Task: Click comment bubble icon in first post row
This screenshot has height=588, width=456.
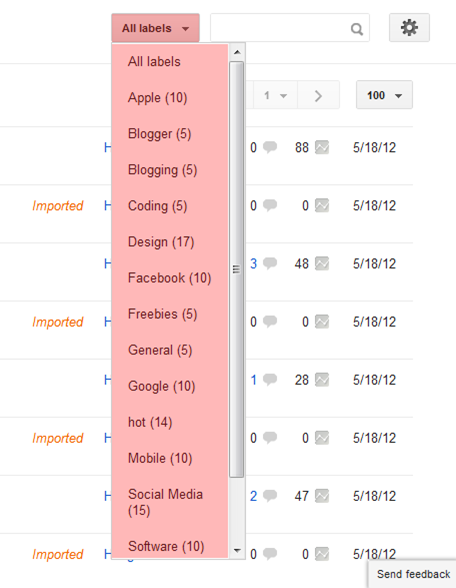Action: click(270, 147)
